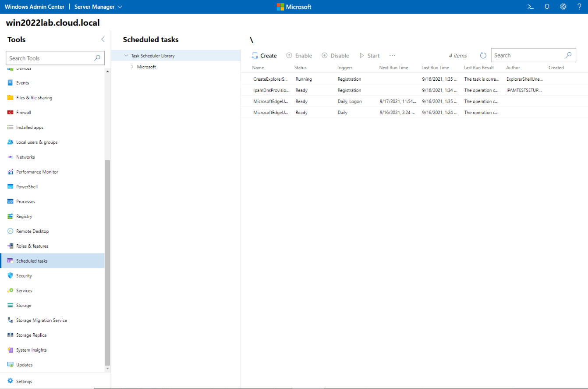588x389 pixels.
Task: Click Create task button
Action: coord(264,56)
